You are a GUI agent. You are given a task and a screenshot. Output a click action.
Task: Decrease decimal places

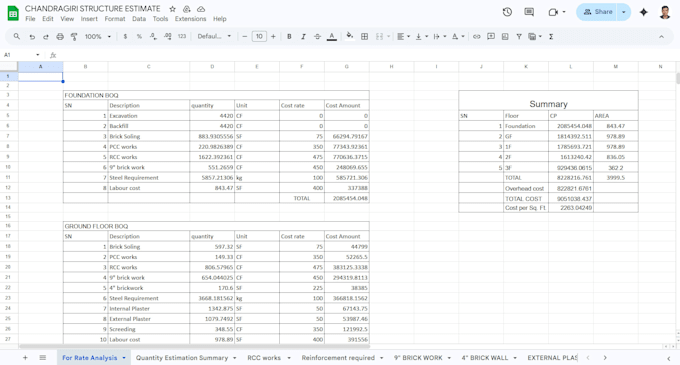153,37
